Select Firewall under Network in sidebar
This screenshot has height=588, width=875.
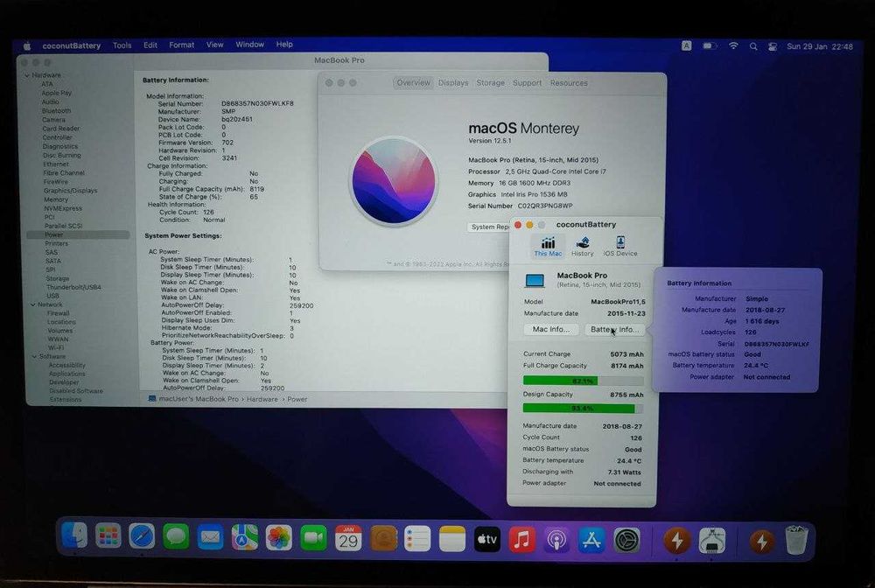tap(59, 313)
